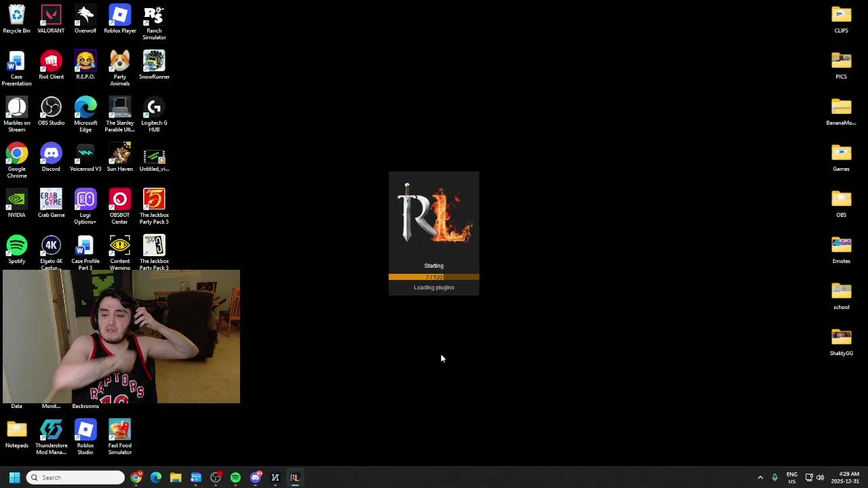
Task: Open Microsoft Edge from the taskbar
Action: point(156,478)
